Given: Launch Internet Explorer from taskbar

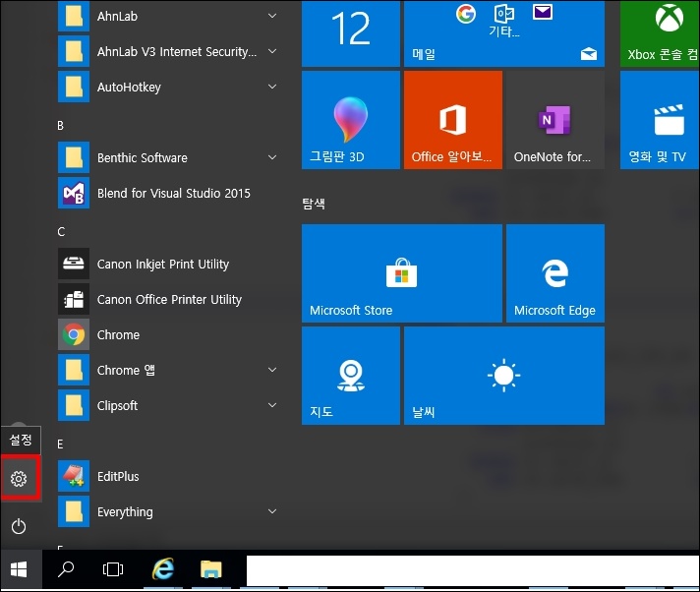Looking at the screenshot, I should 163,569.
